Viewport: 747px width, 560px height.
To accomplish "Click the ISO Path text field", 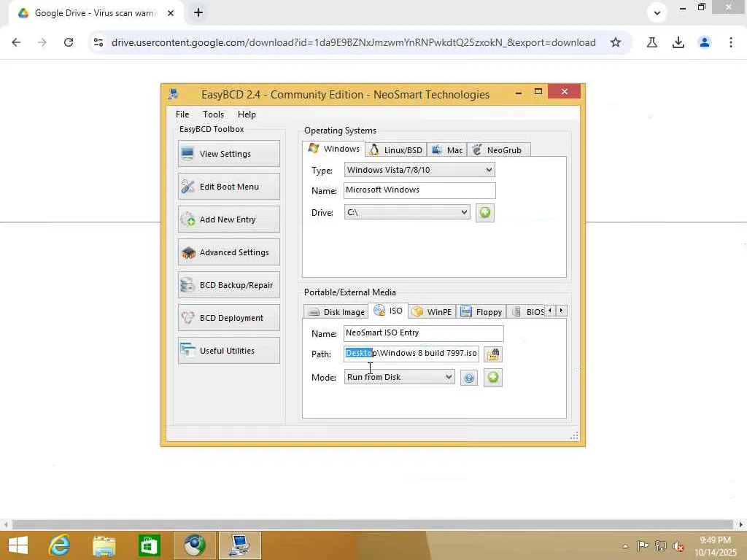I will [x=411, y=354].
